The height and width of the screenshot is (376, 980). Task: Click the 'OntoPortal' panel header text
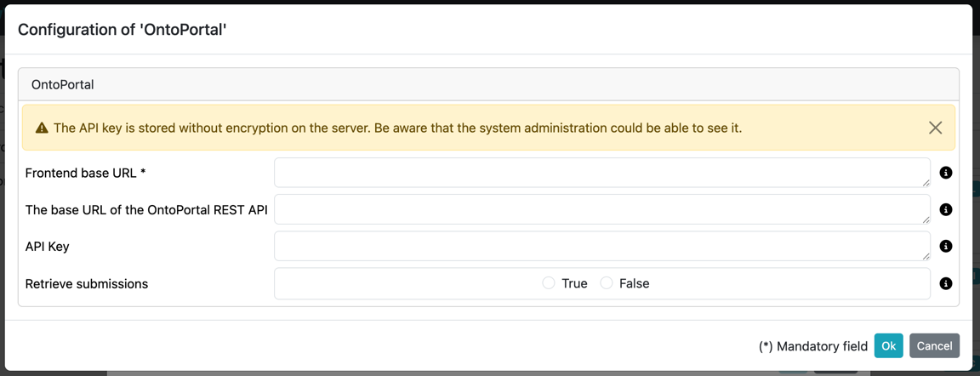[62, 84]
